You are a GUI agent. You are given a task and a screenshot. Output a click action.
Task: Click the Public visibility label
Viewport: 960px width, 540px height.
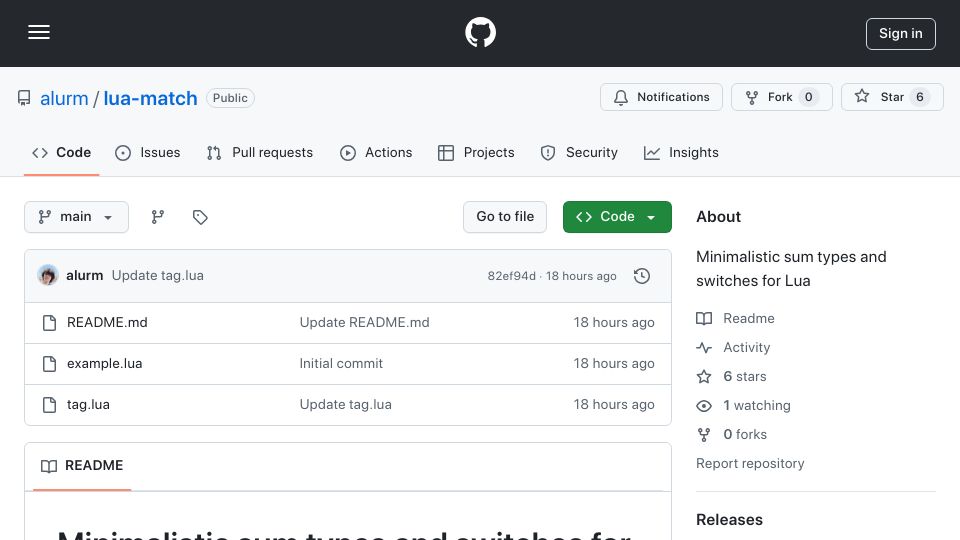(230, 98)
